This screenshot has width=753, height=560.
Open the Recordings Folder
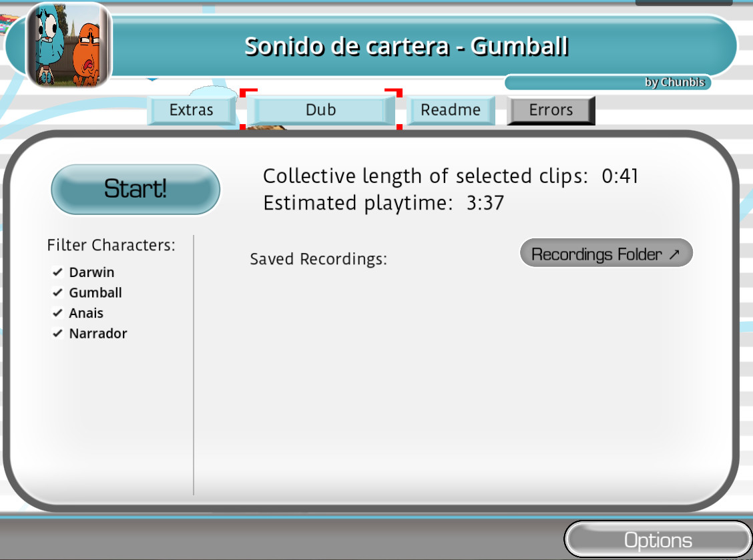point(606,253)
